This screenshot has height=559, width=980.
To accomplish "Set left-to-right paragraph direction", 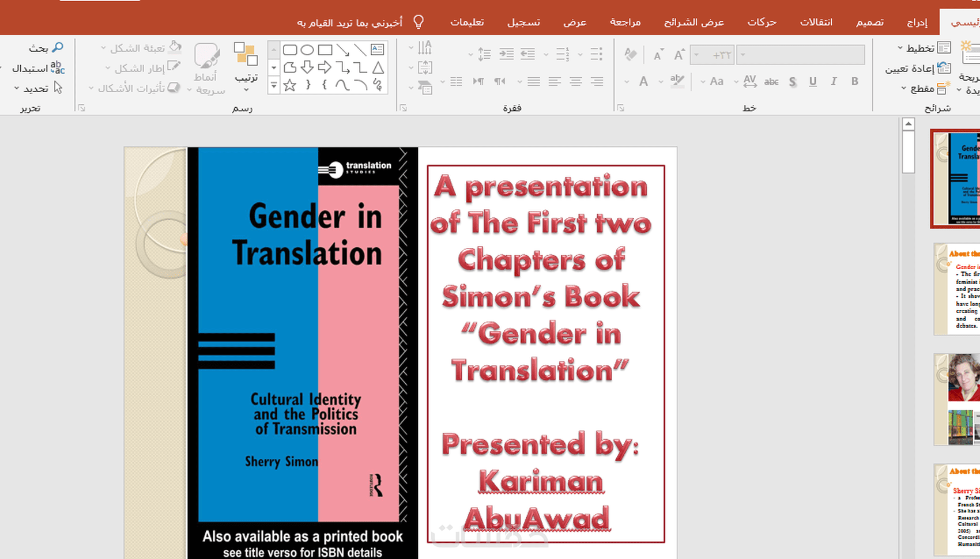I will pyautogui.click(x=478, y=81).
